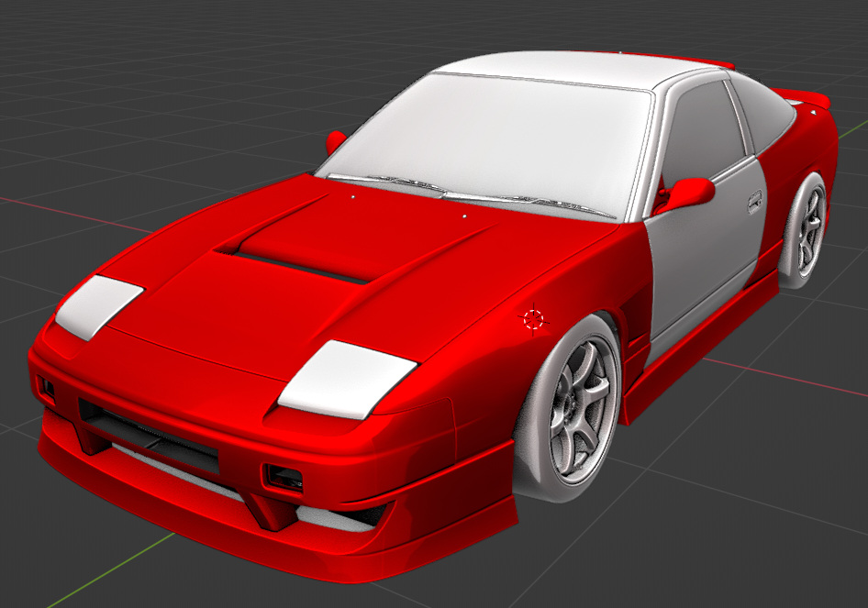This screenshot has width=868, height=608.
Task: Select the red side skirt below the door
Action: point(703,346)
